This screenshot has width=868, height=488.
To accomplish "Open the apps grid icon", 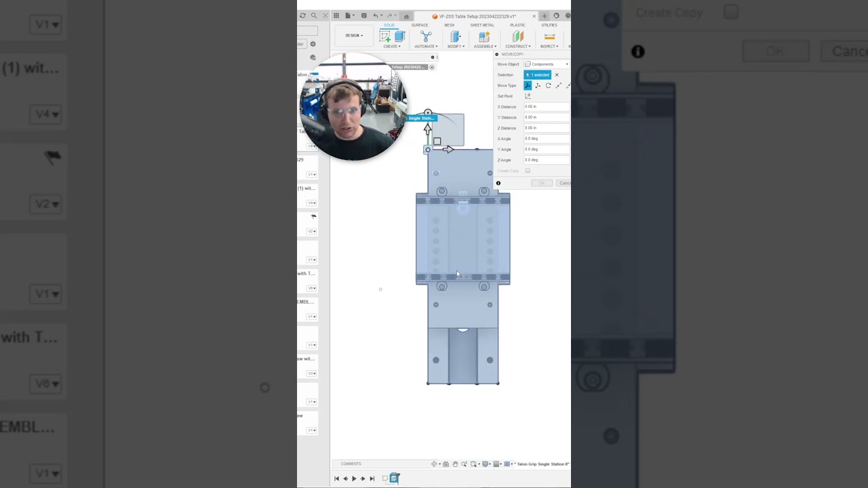I will pyautogui.click(x=336, y=16).
